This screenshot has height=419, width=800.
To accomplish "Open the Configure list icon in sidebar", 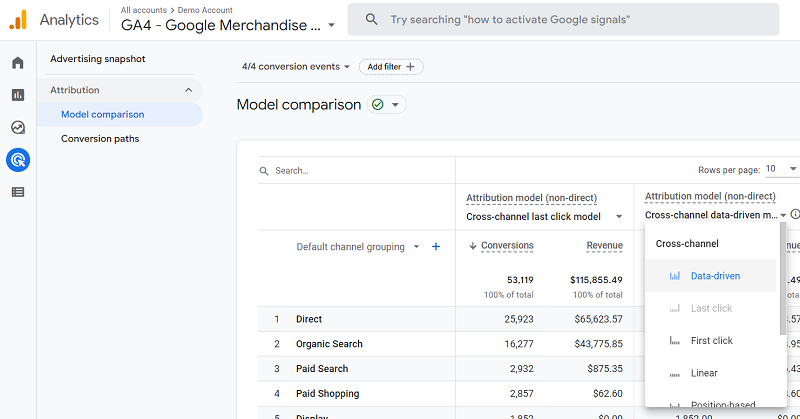I will [18, 192].
